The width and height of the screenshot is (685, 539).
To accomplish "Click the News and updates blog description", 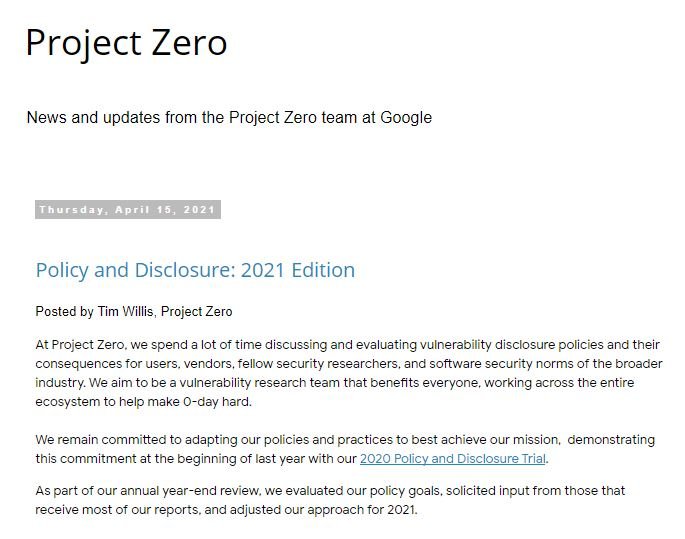I will pos(229,117).
